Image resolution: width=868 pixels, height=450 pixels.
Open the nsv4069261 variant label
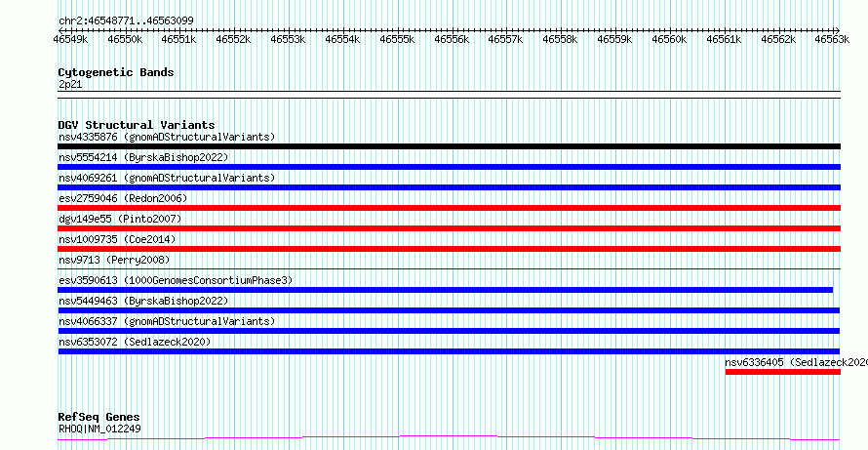click(x=167, y=178)
